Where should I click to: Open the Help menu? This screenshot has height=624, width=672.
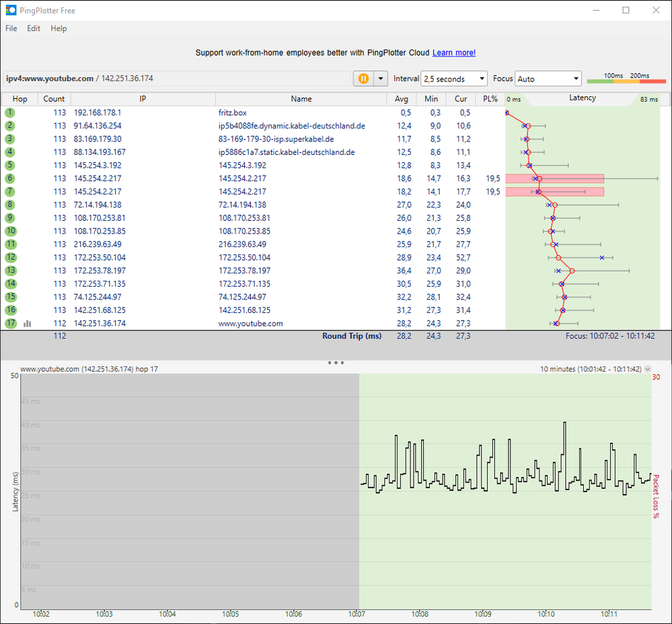click(x=59, y=28)
